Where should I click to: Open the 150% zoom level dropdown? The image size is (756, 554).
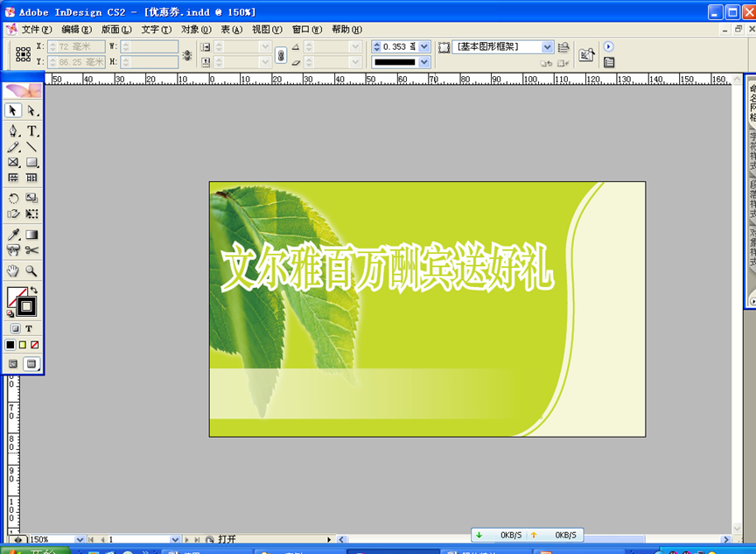(80, 540)
